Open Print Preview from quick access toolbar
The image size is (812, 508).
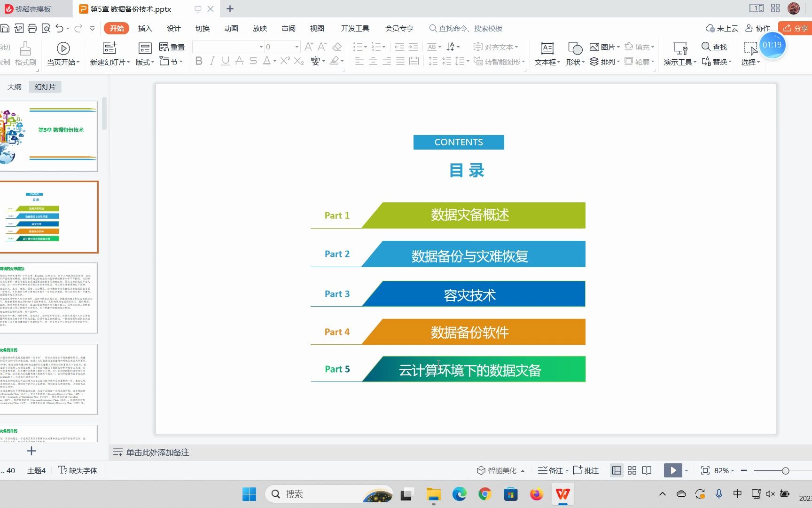coord(46,28)
